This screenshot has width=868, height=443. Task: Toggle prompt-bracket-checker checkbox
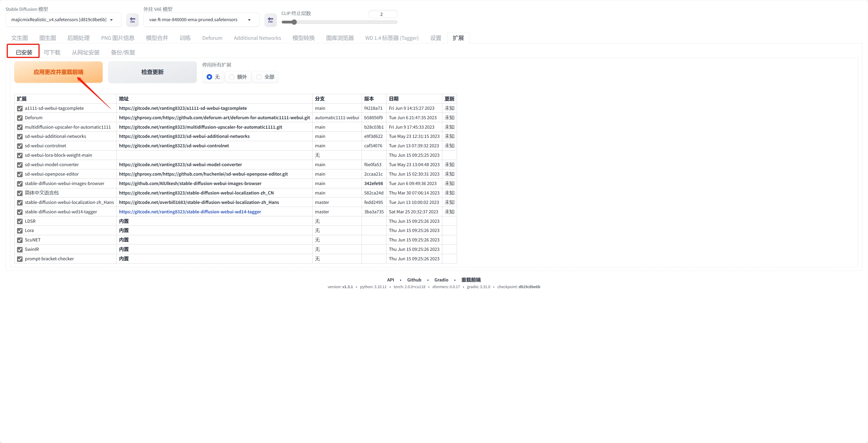tap(20, 259)
